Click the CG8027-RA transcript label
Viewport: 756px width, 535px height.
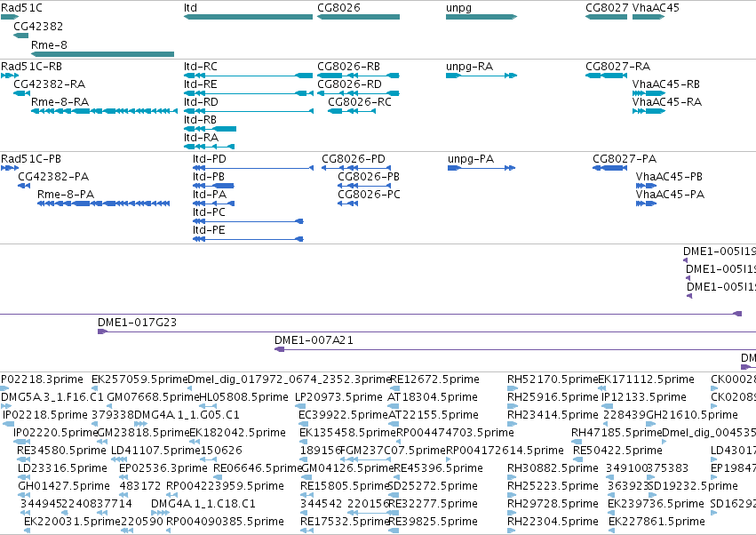618,66
